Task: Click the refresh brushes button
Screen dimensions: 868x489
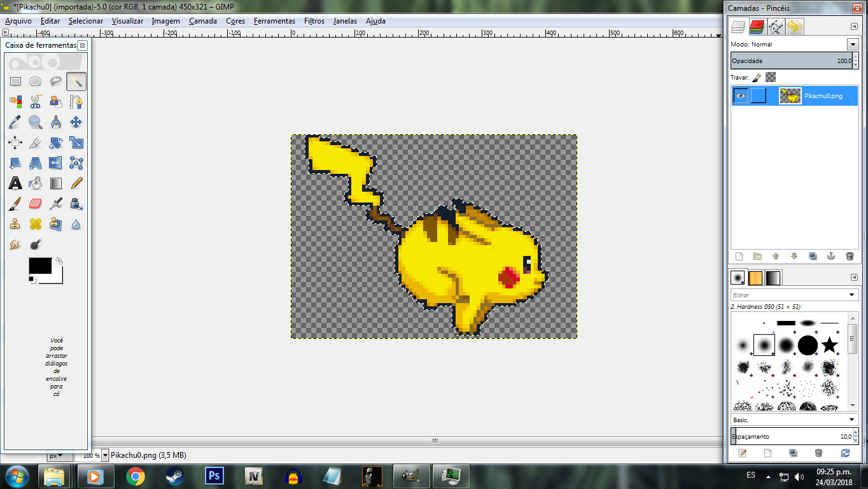Action: 845,453
